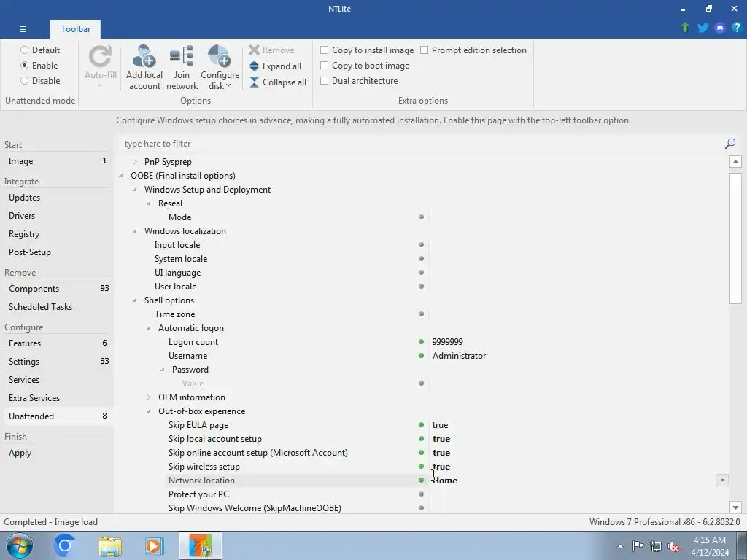Open the Apply page
Image resolution: width=747 pixels, height=560 pixels.
tap(57, 453)
